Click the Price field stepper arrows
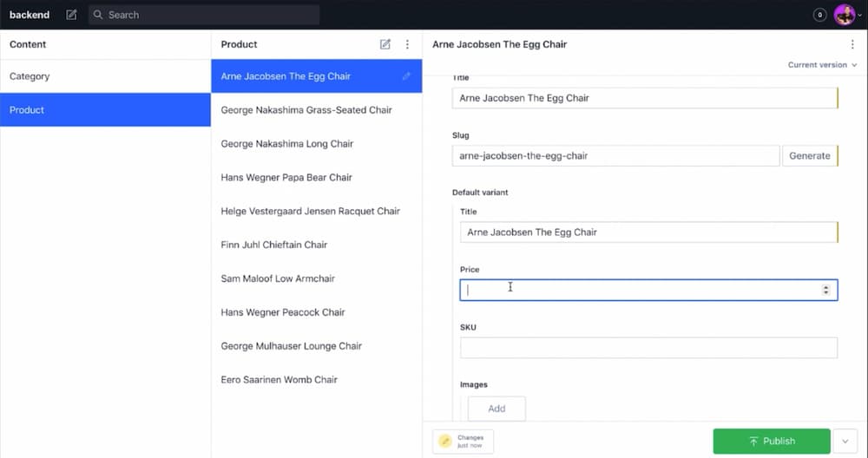Screen dimensions: 868x458 tap(825, 290)
